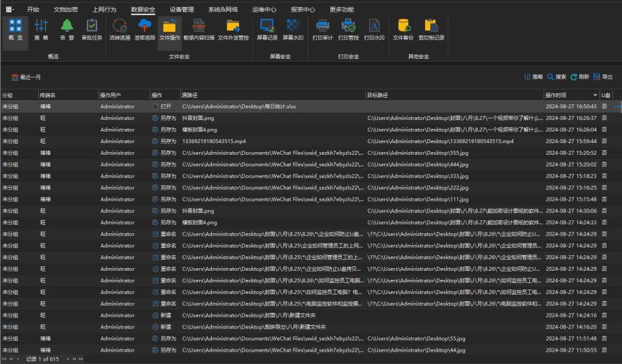Switch to the 上网行为 tab
This screenshot has height=364, width=622.
tap(104, 9)
